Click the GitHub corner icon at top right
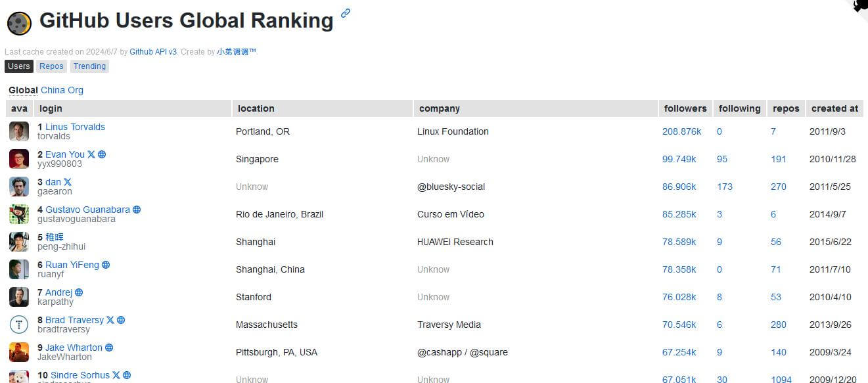This screenshot has height=383, width=868. click(x=860, y=6)
